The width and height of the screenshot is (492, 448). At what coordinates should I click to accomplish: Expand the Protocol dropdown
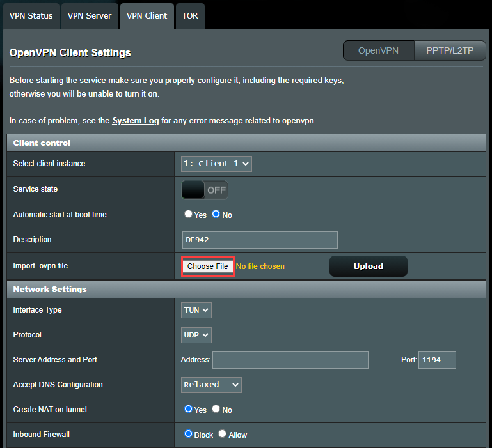pos(196,335)
